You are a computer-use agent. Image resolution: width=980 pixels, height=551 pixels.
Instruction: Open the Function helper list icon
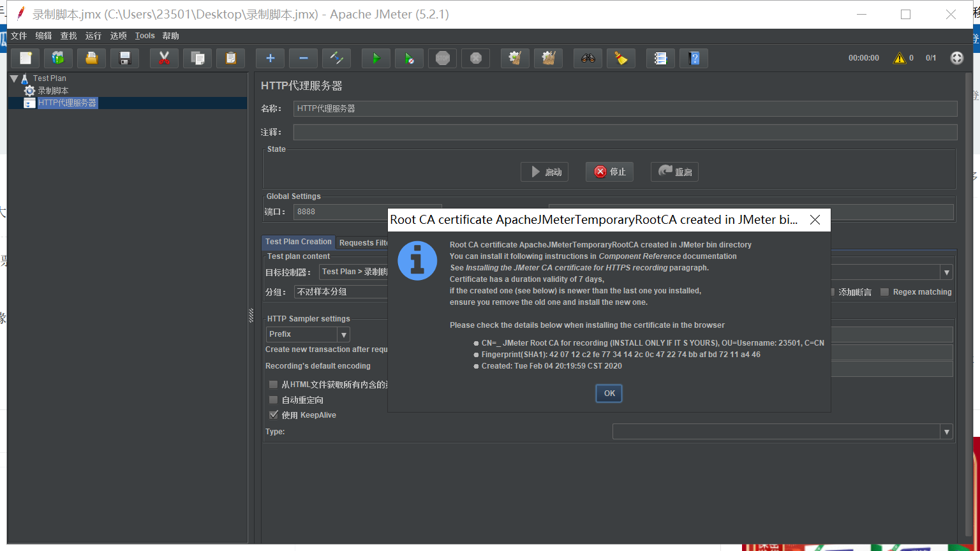click(x=661, y=58)
